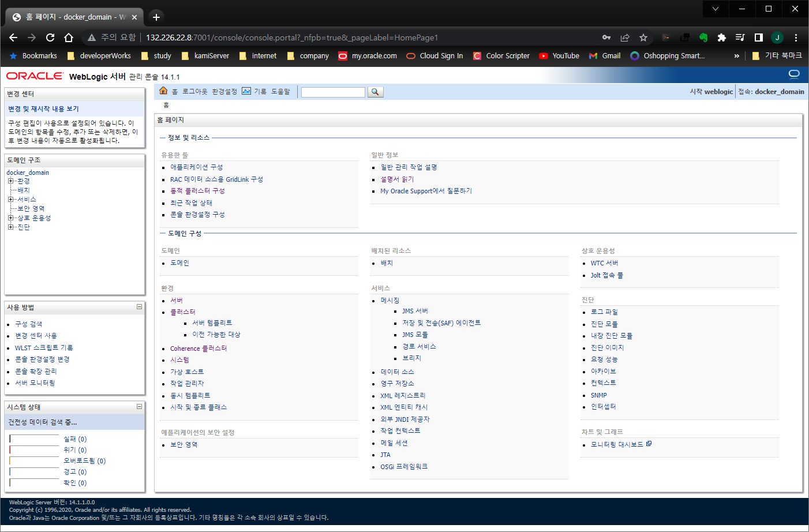809x532 pixels.
Task: Open the YouTube bookmark
Action: click(559, 56)
